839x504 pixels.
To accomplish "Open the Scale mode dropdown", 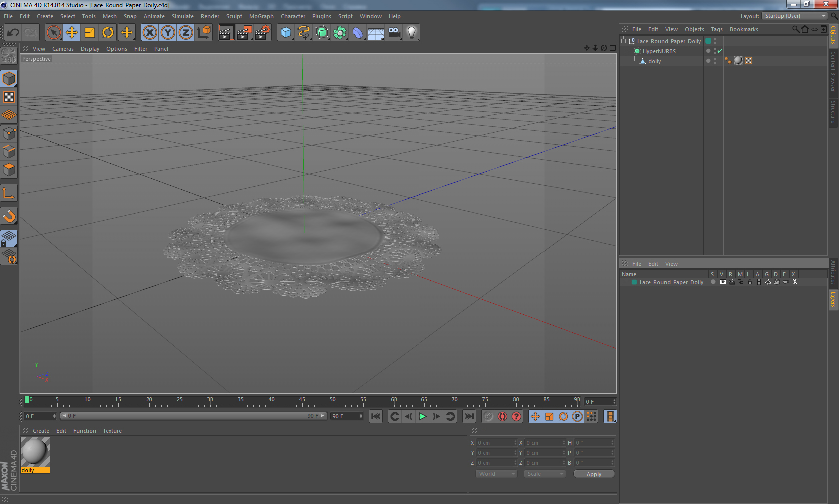I will coord(544,474).
